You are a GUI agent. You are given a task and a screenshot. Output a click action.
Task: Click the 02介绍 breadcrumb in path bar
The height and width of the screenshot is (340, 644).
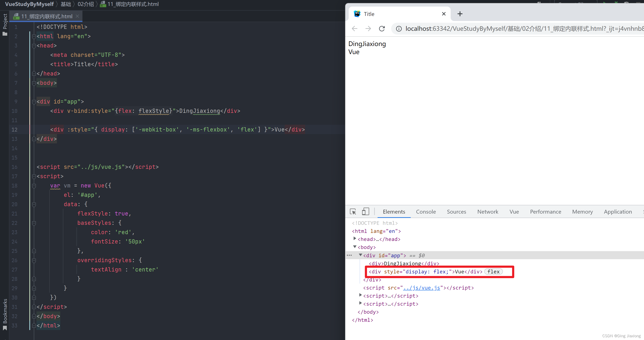[x=85, y=4]
